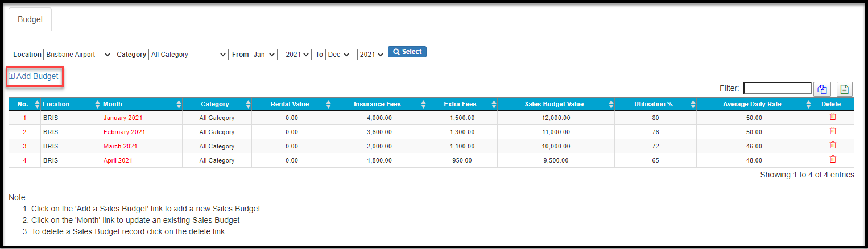This screenshot has height=249, width=868.
Task: Click the 11,000.00 sales budget value
Action: 556,132
